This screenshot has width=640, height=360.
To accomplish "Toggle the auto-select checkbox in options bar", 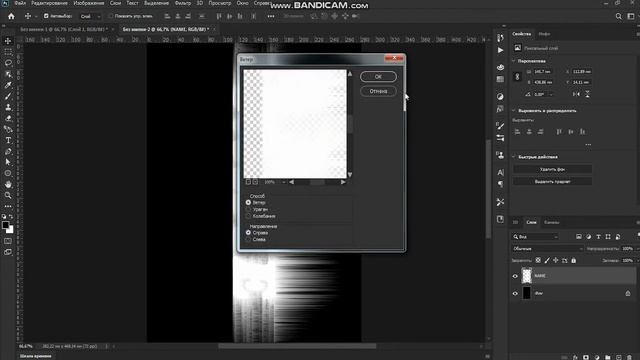I will pyautogui.click(x=46, y=16).
